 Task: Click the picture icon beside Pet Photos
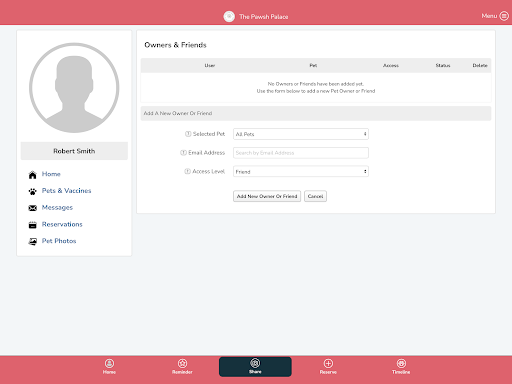pyautogui.click(x=32, y=242)
